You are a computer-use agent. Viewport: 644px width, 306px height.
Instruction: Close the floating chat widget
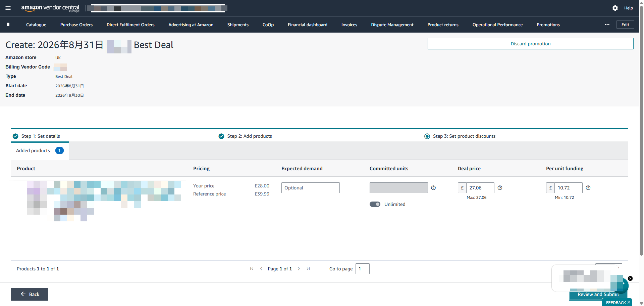click(630, 278)
